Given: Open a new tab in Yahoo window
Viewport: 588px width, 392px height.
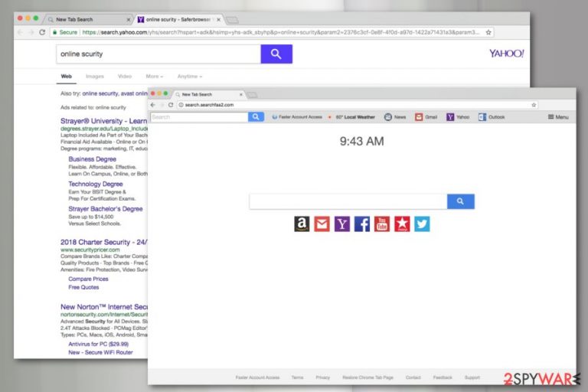Looking at the screenshot, I should tap(233, 20).
